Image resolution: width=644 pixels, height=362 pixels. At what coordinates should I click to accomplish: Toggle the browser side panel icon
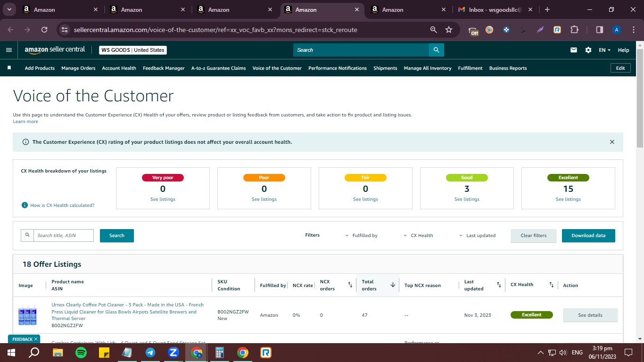point(599,30)
